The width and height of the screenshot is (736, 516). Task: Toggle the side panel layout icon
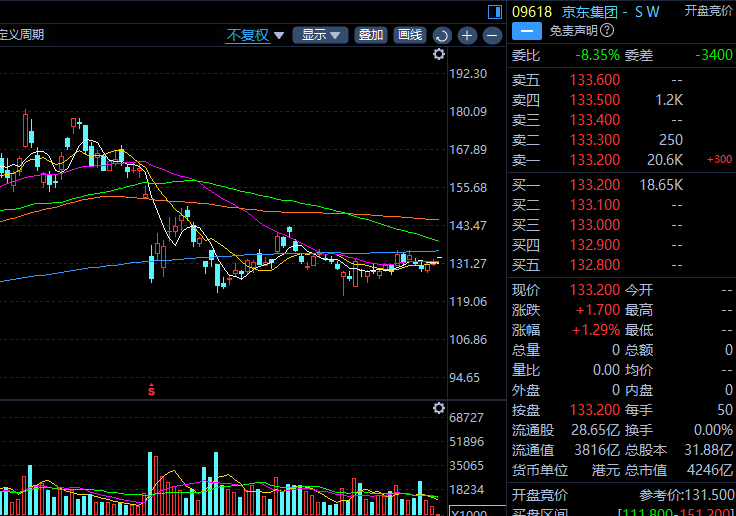click(493, 12)
